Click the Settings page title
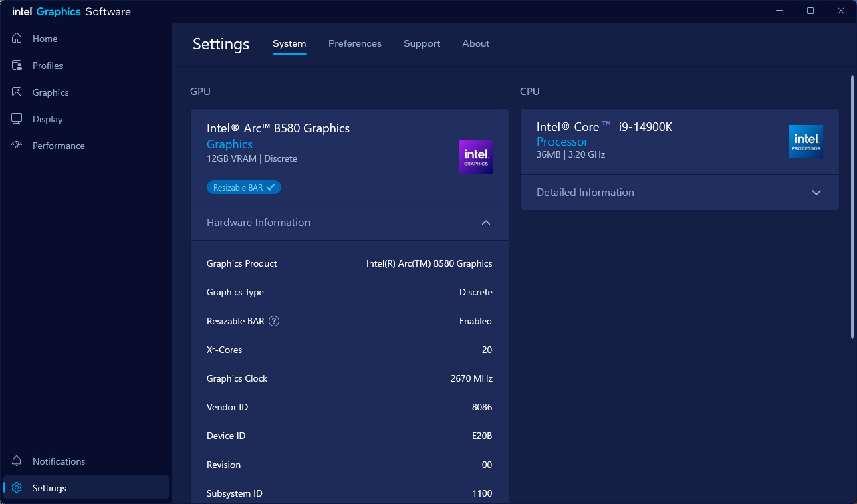Image resolution: width=857 pixels, height=504 pixels. (x=221, y=45)
